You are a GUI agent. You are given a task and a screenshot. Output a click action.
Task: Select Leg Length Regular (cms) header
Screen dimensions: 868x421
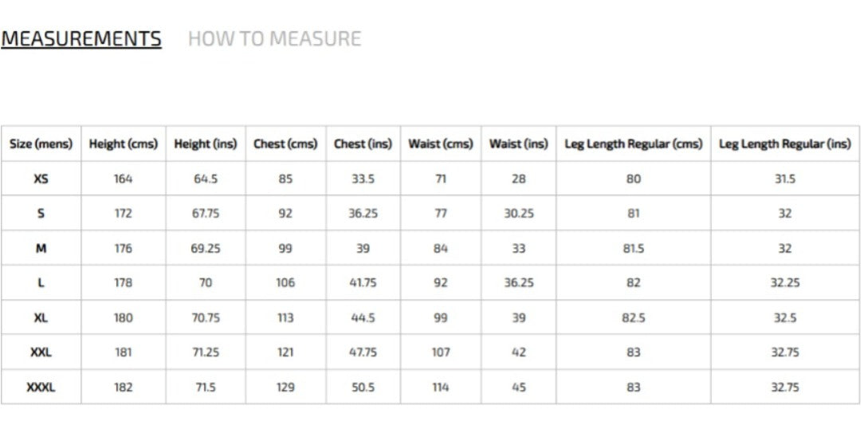click(x=634, y=144)
